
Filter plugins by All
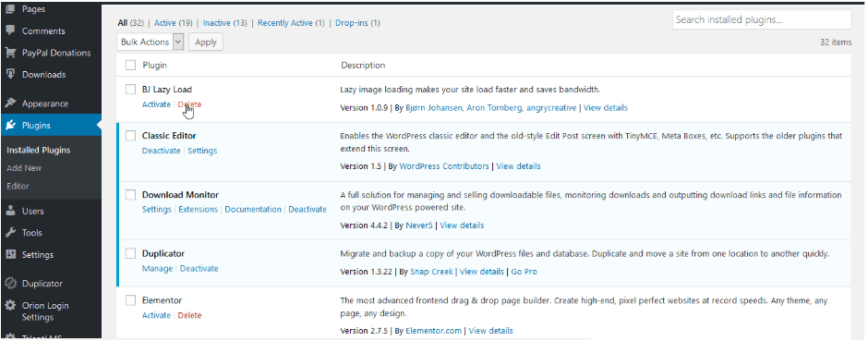click(x=122, y=23)
